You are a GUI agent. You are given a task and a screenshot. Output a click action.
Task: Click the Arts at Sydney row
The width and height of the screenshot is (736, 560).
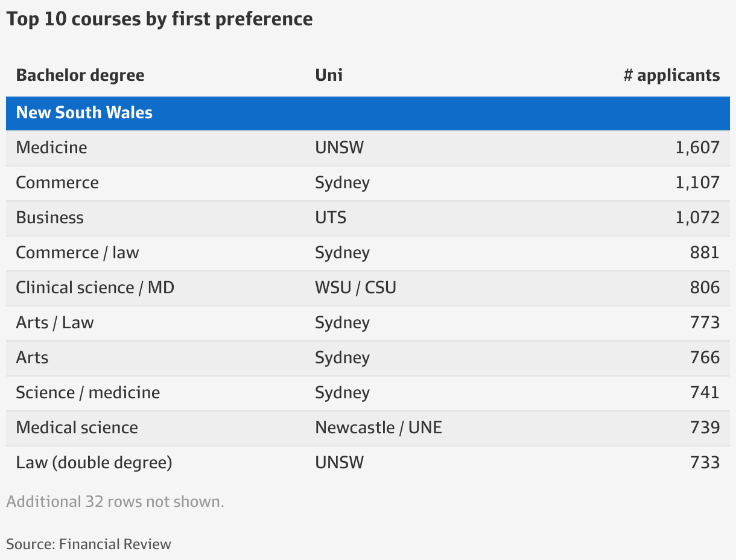tap(31, 358)
